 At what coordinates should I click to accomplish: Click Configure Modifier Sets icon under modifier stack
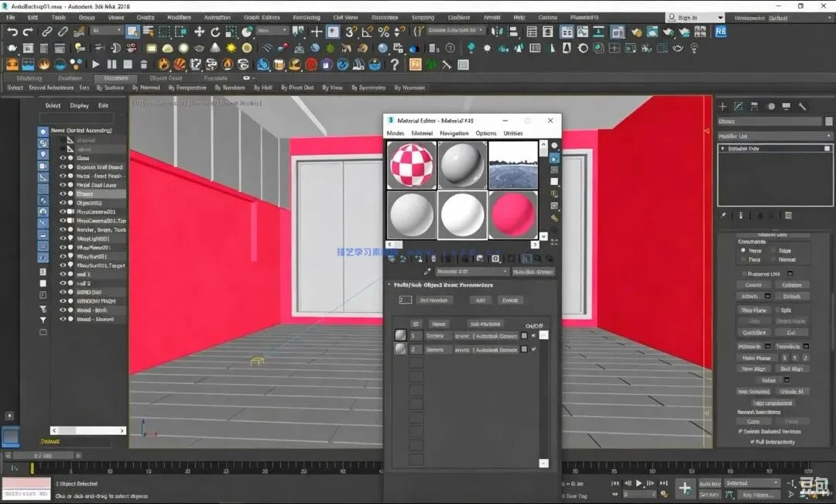(788, 215)
